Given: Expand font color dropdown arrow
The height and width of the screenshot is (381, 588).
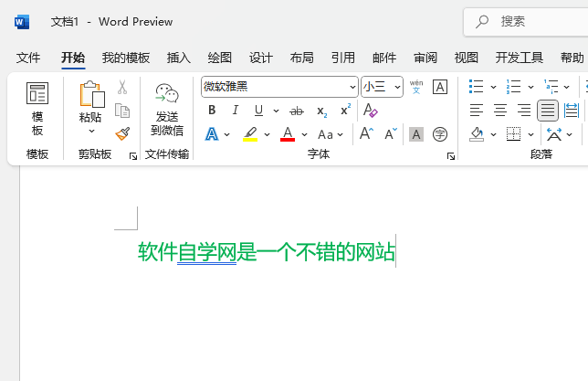Looking at the screenshot, I should [305, 134].
